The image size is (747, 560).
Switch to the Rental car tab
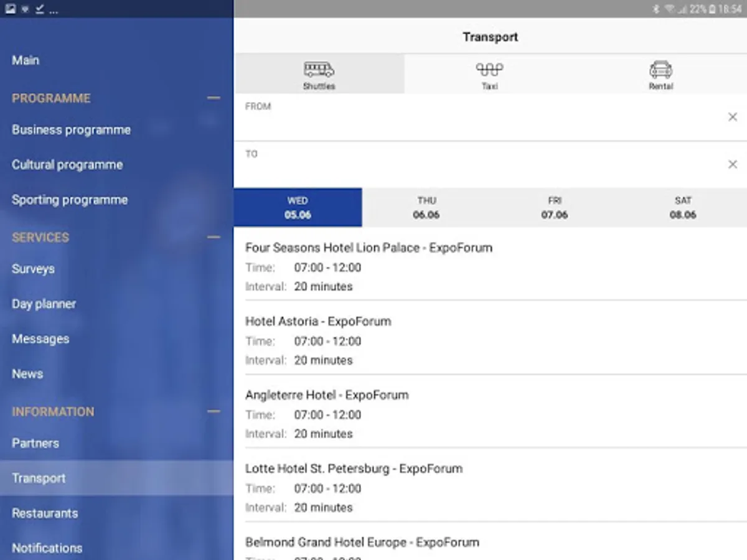[x=661, y=74]
